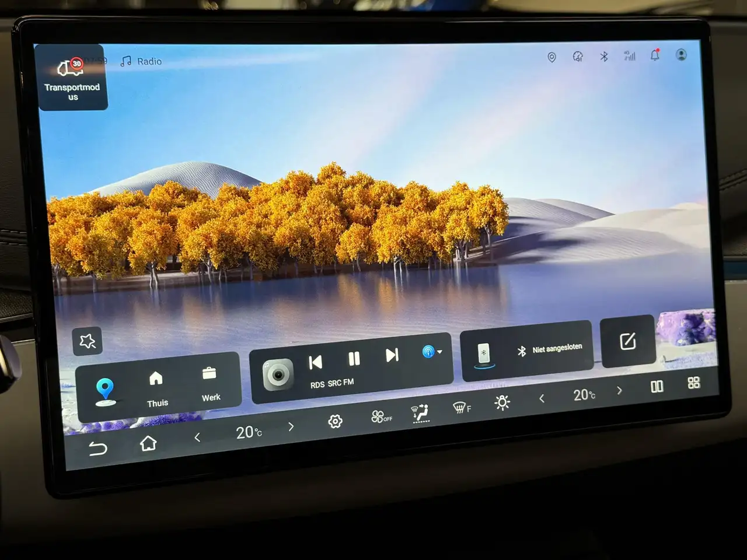This screenshot has width=747, height=560.
Task: Open the Transportmodus widget
Action: tap(72, 78)
